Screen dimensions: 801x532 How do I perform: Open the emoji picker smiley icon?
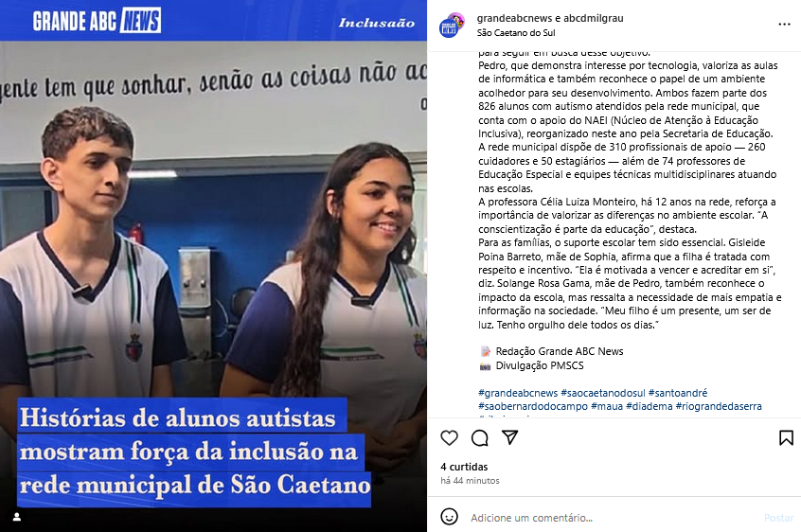point(449,517)
